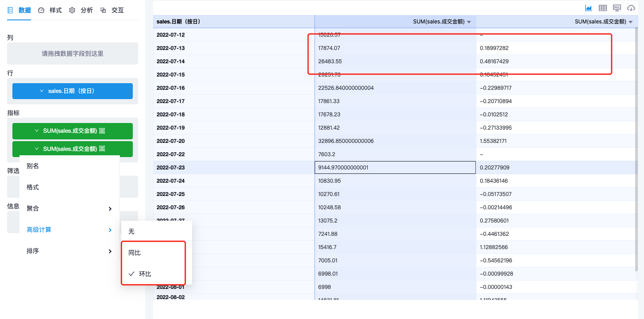Screen dimensions: 644x319
Task: Select the 2022-07-19 date cell
Action: click(x=234, y=128)
